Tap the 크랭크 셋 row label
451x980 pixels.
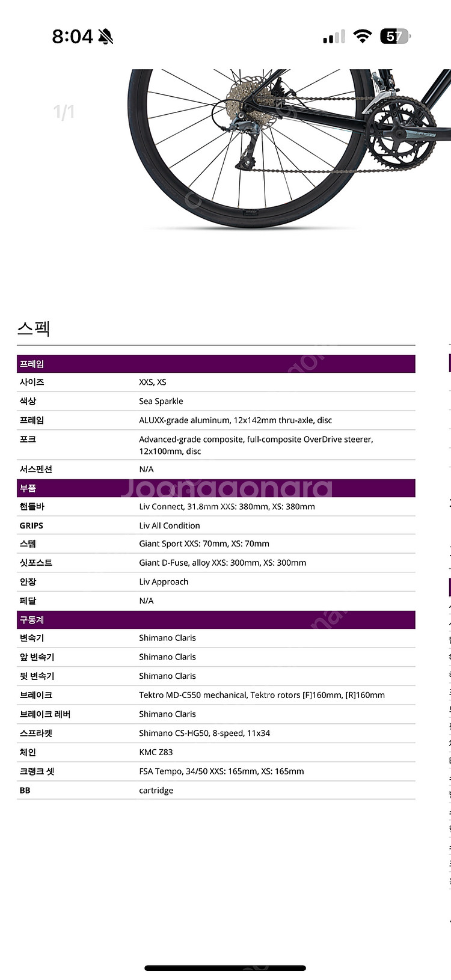[37, 771]
